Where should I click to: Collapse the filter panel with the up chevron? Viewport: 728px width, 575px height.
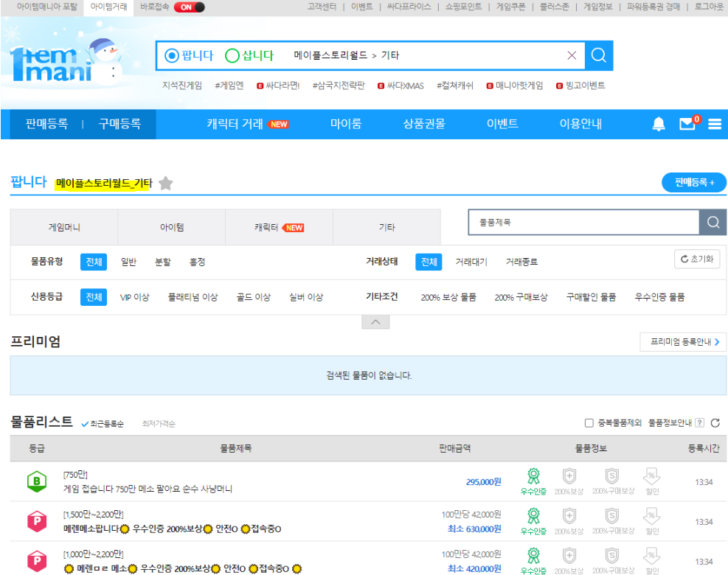pyautogui.click(x=375, y=321)
